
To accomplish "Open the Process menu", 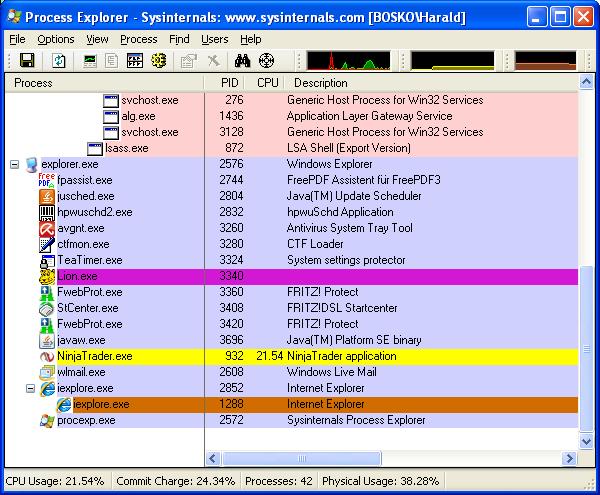I will tap(139, 39).
